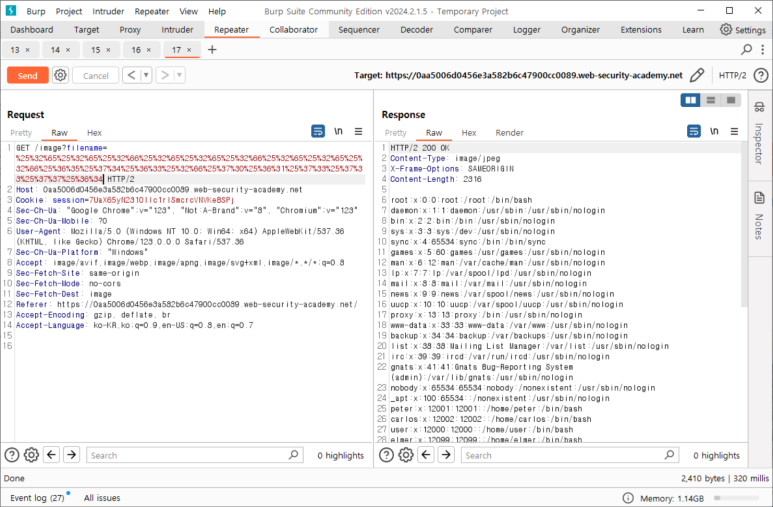This screenshot has width=773, height=507.
Task: Toggle response non-printable characters \n icon
Action: pyautogui.click(x=714, y=131)
